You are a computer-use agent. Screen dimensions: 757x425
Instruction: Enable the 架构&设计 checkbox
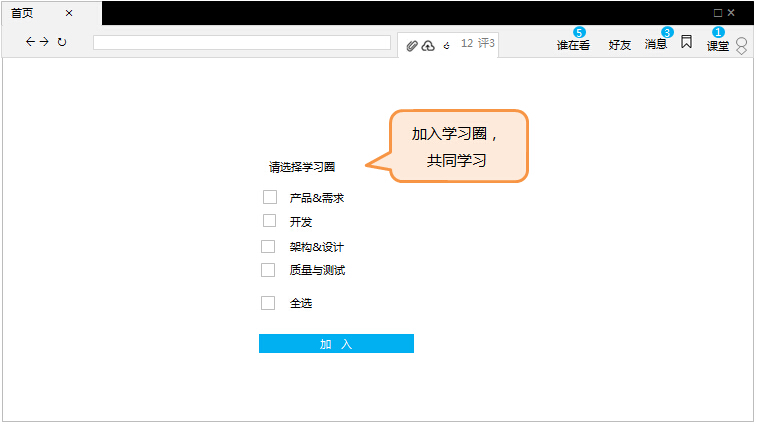(268, 246)
